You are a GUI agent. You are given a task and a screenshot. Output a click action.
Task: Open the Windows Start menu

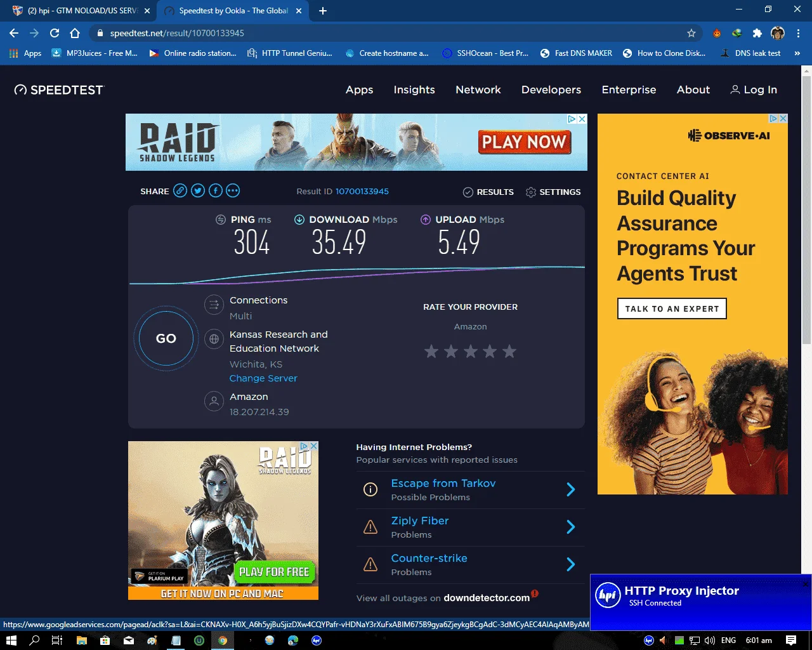click(x=11, y=640)
